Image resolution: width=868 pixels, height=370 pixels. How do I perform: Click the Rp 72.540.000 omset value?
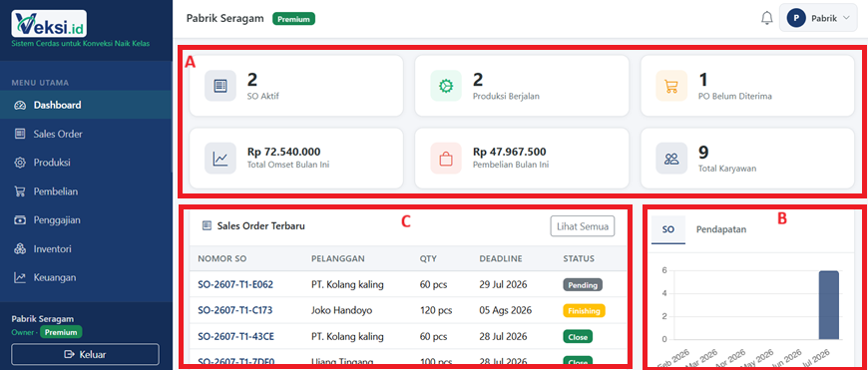coord(283,152)
